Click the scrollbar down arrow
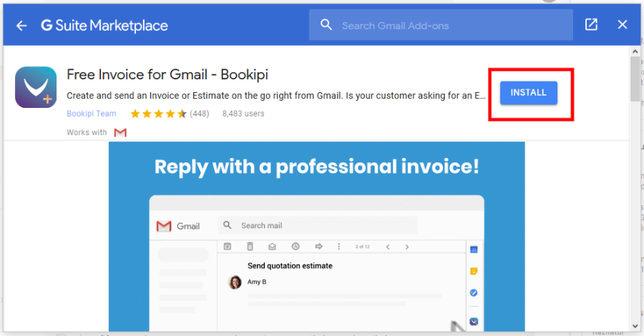This screenshot has height=336, width=644. [x=635, y=326]
